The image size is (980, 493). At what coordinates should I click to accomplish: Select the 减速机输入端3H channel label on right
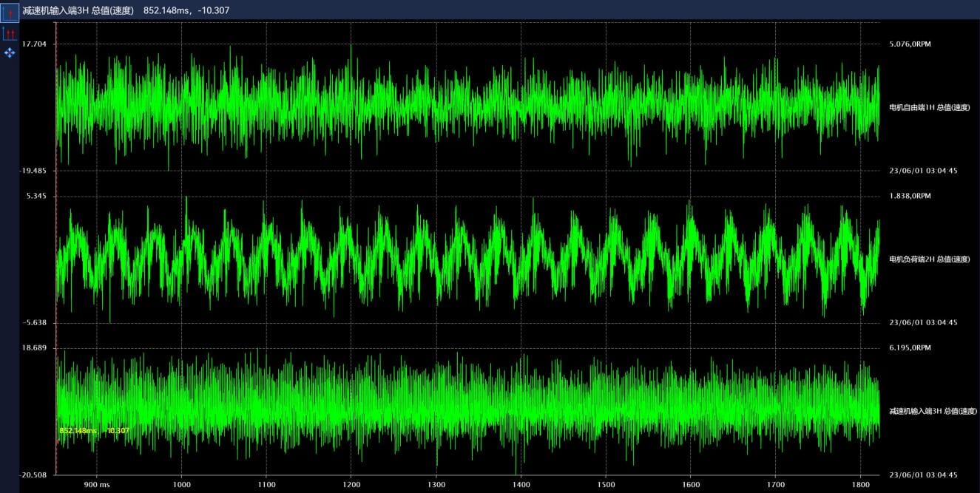933,411
